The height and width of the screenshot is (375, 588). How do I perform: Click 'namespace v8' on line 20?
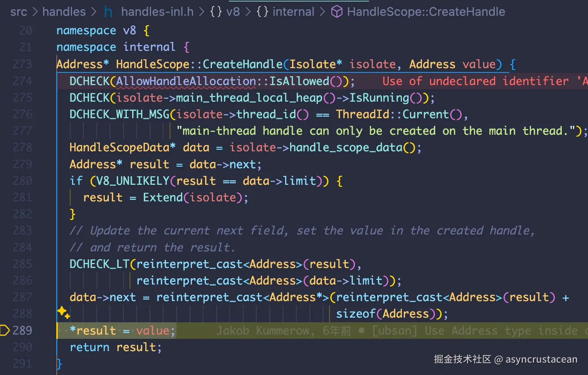coord(96,30)
